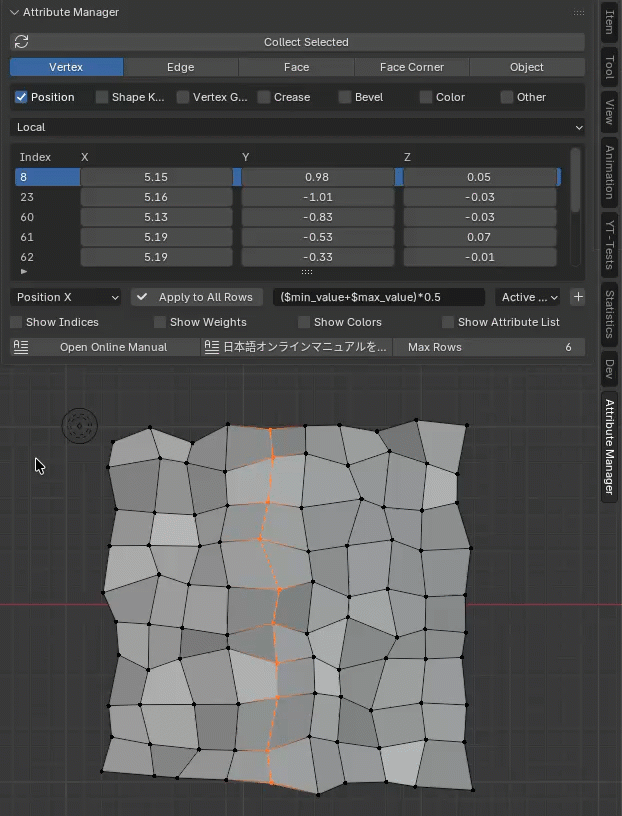
Task: Click the Max Rows value field
Action: pos(489,347)
